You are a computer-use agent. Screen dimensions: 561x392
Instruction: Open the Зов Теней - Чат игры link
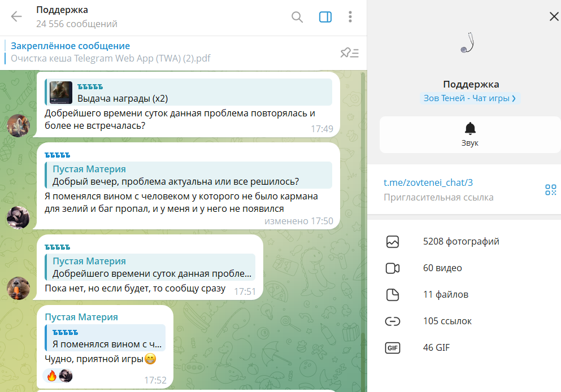click(x=470, y=98)
